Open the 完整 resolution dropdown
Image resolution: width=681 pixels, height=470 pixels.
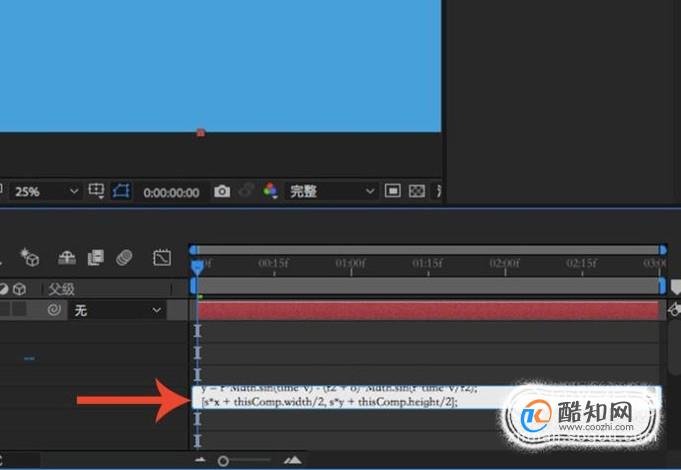point(331,191)
